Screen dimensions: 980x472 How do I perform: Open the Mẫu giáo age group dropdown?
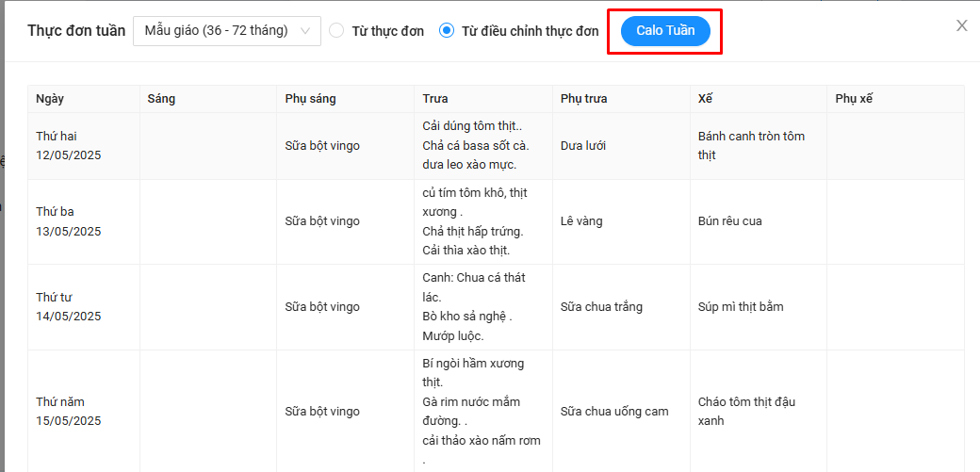[x=226, y=31]
